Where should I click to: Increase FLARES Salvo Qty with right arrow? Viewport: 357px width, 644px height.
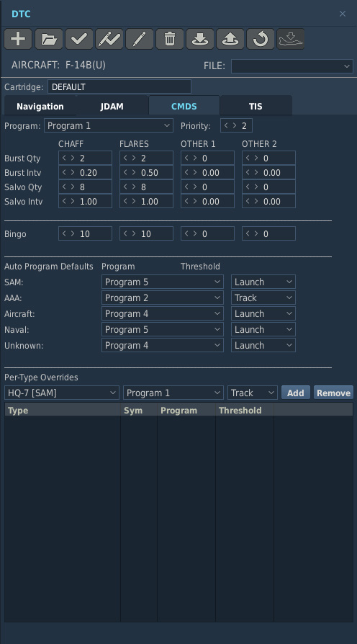point(134,187)
